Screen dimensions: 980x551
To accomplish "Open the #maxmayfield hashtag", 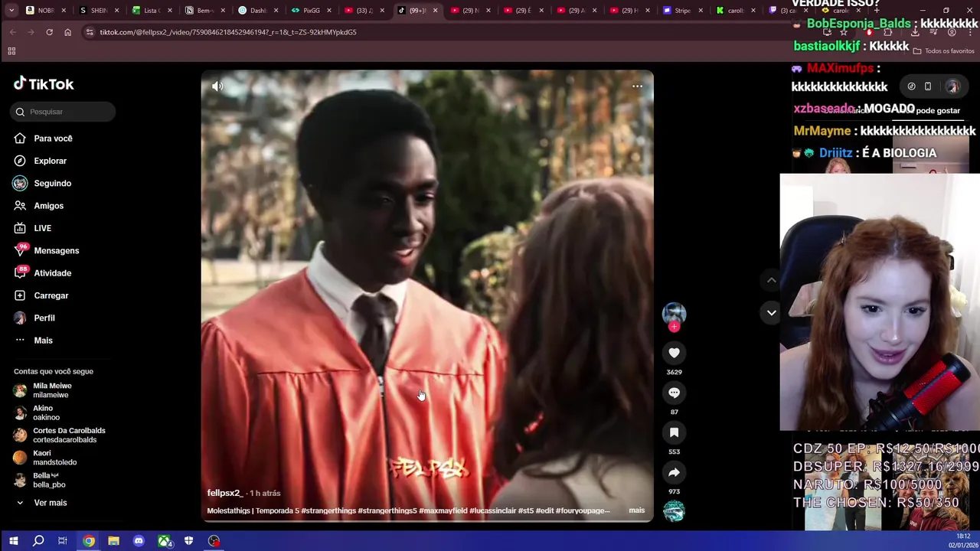I will [x=440, y=510].
